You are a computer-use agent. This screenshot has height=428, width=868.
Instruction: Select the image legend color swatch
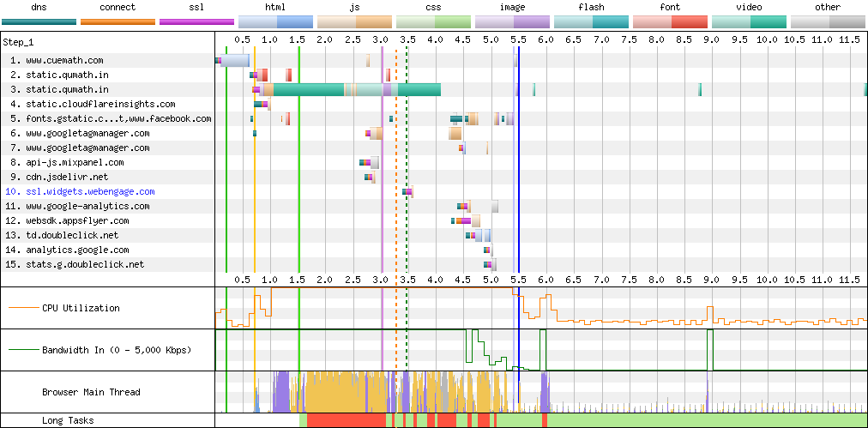point(512,21)
